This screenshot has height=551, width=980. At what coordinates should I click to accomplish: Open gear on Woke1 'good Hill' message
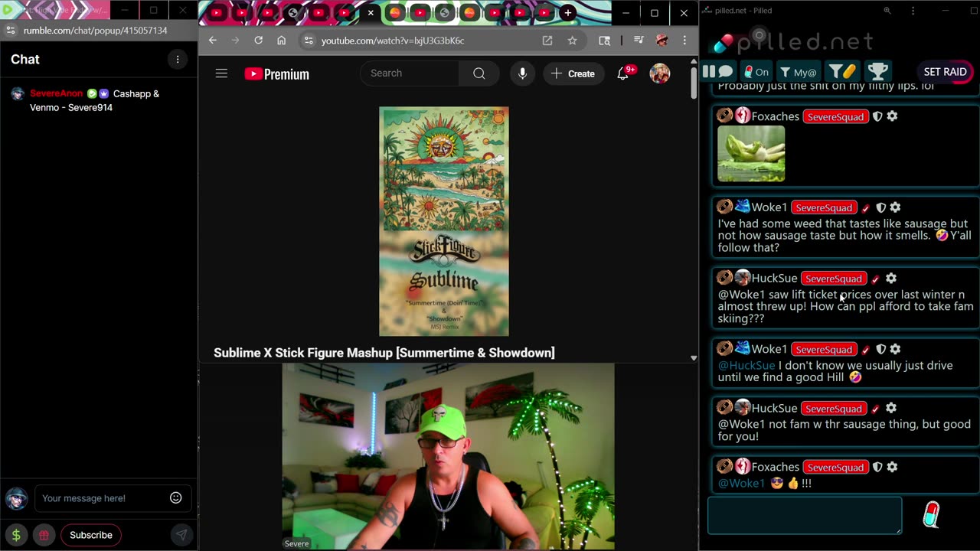click(x=895, y=349)
